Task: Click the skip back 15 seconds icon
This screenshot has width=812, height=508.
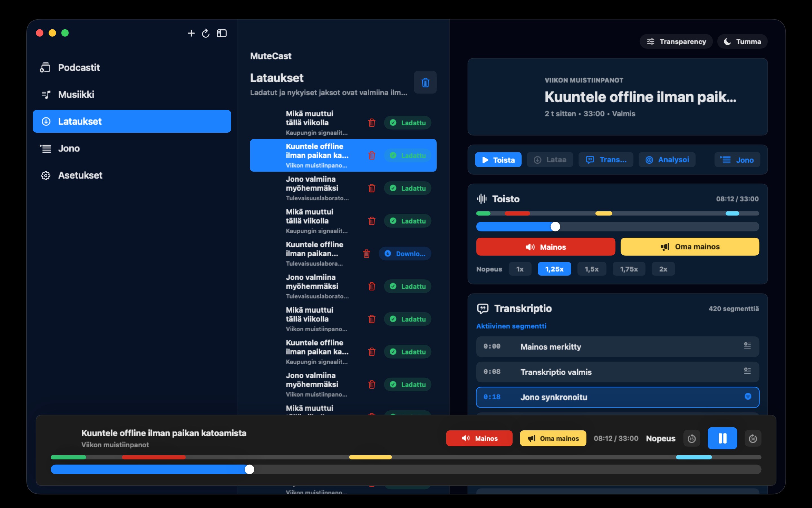Action: click(692, 439)
